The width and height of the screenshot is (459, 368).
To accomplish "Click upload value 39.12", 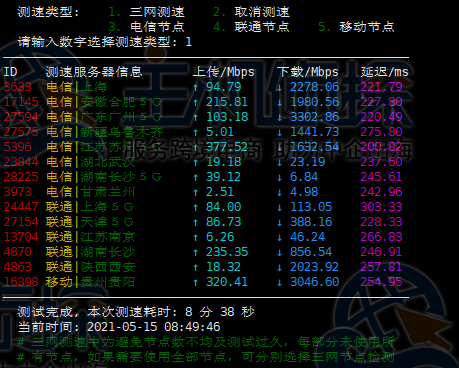I will click(223, 177).
